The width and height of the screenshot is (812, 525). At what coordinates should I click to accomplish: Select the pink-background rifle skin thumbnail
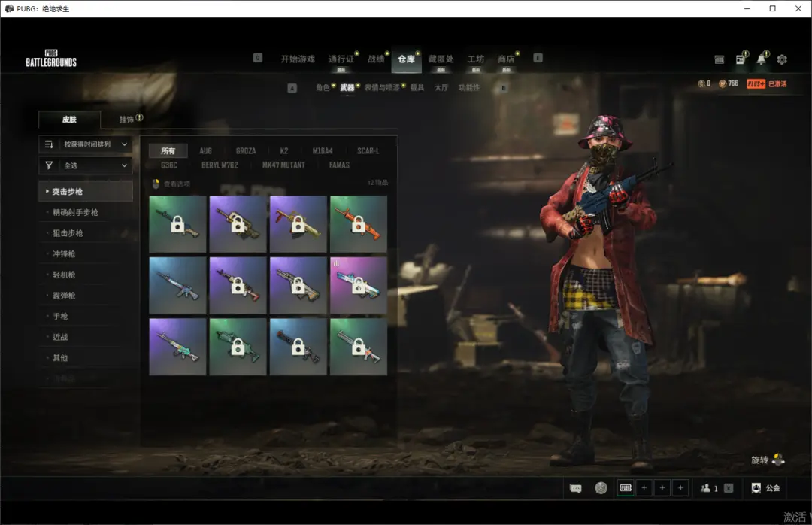click(359, 285)
